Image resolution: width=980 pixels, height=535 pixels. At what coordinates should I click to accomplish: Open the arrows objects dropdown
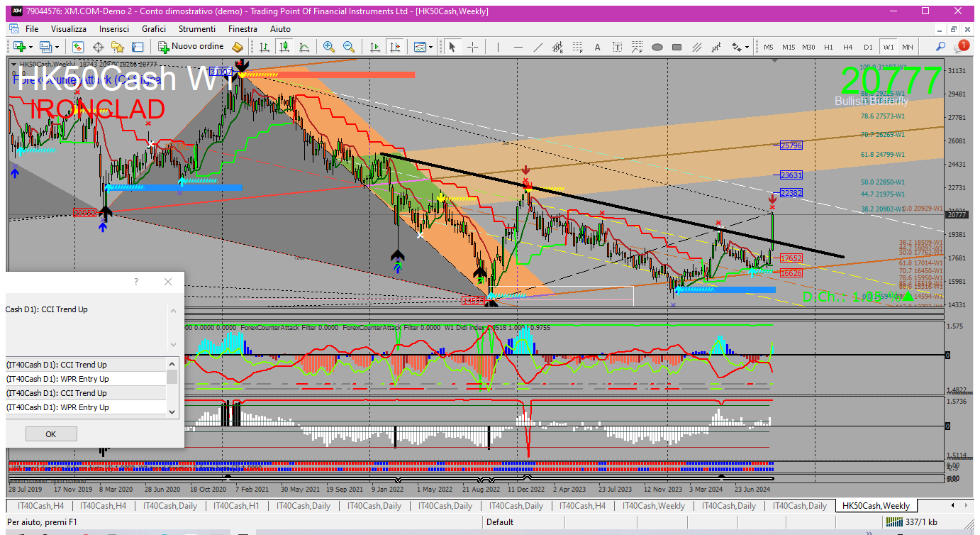tap(739, 47)
